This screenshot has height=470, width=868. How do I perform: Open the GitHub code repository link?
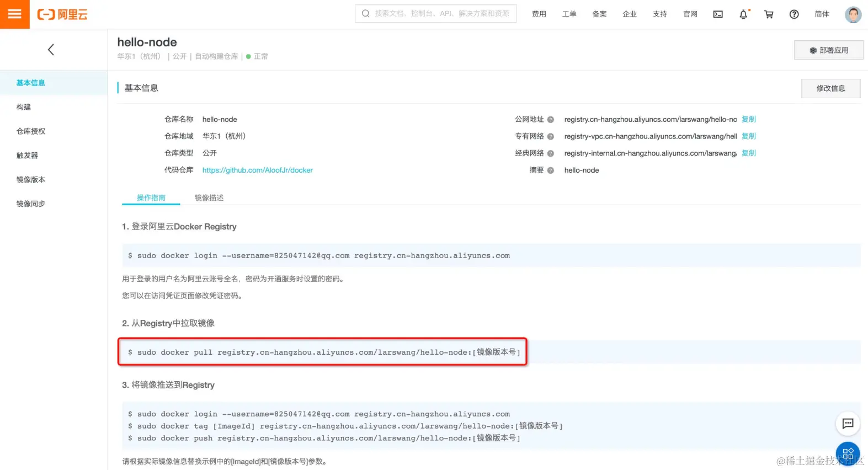point(258,170)
